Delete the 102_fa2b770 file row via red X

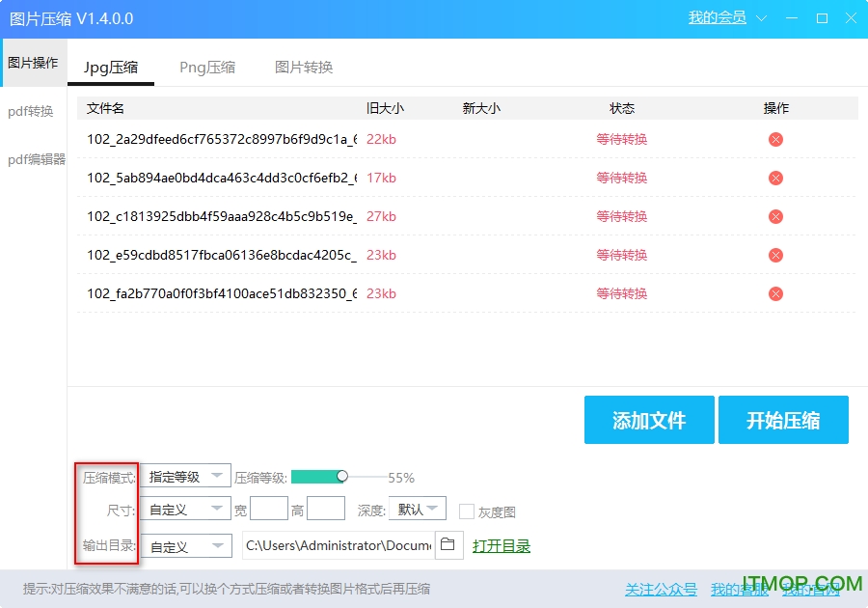coord(775,293)
